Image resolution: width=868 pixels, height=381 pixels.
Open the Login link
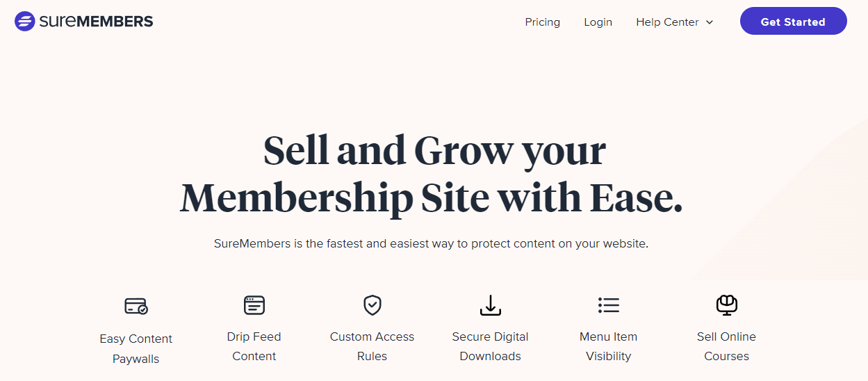click(598, 22)
